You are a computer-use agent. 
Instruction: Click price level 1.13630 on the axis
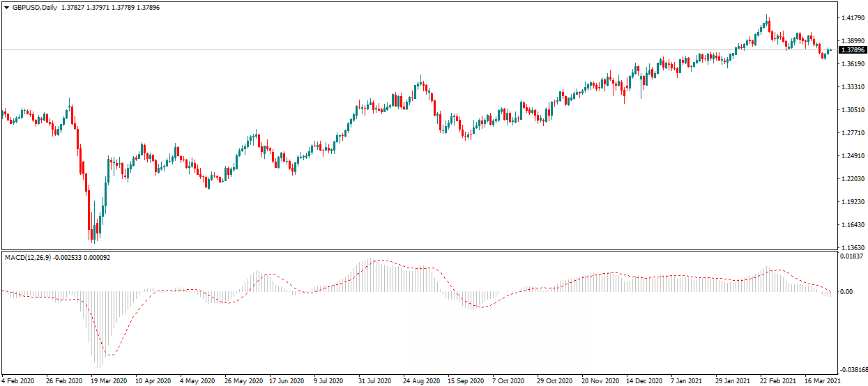[x=853, y=248]
